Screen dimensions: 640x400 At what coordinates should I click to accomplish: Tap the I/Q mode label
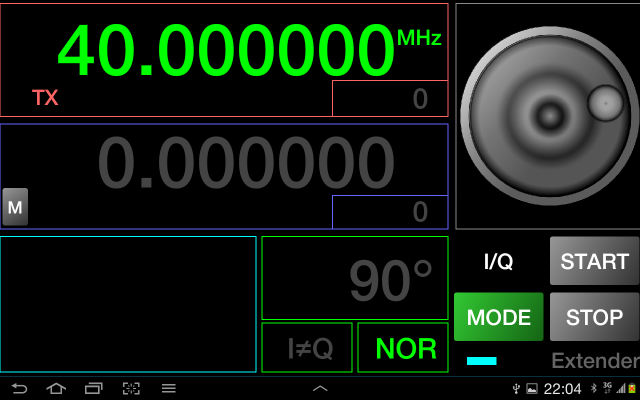click(x=498, y=261)
